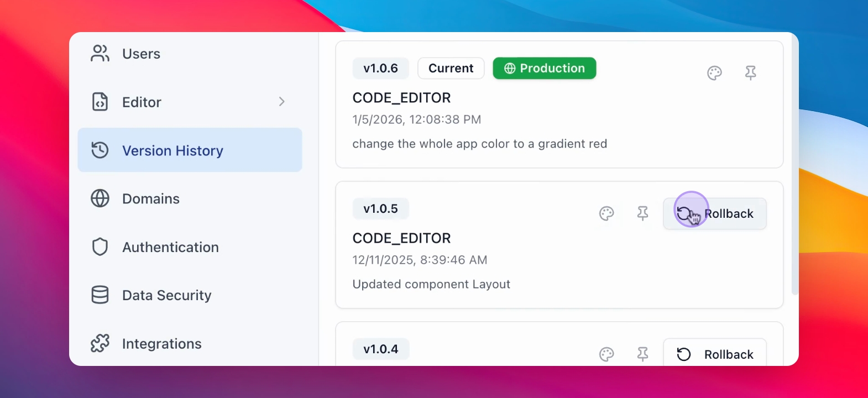This screenshot has width=868, height=398.
Task: Open the Integrations page
Action: pyautogui.click(x=161, y=344)
